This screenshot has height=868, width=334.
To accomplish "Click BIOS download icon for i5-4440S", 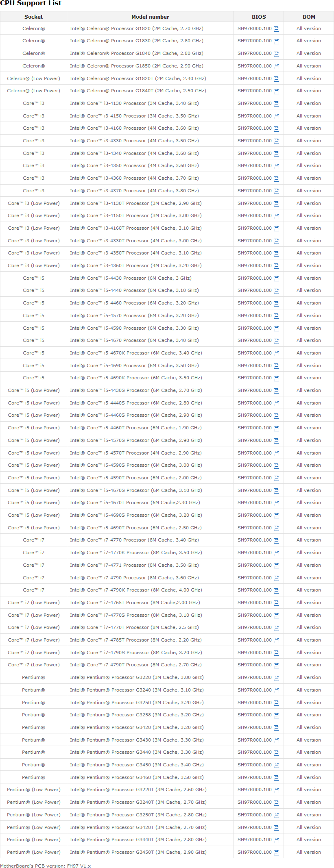I will (x=277, y=403).
